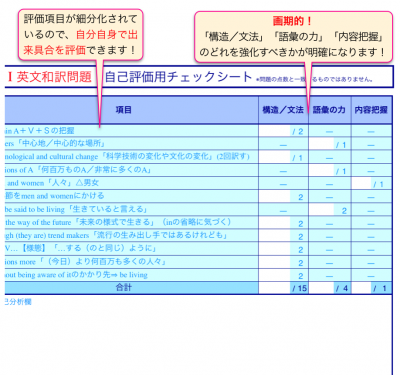Select the 内容把握 column header
Viewport: 400px width, 375px height.
pyautogui.click(x=371, y=110)
